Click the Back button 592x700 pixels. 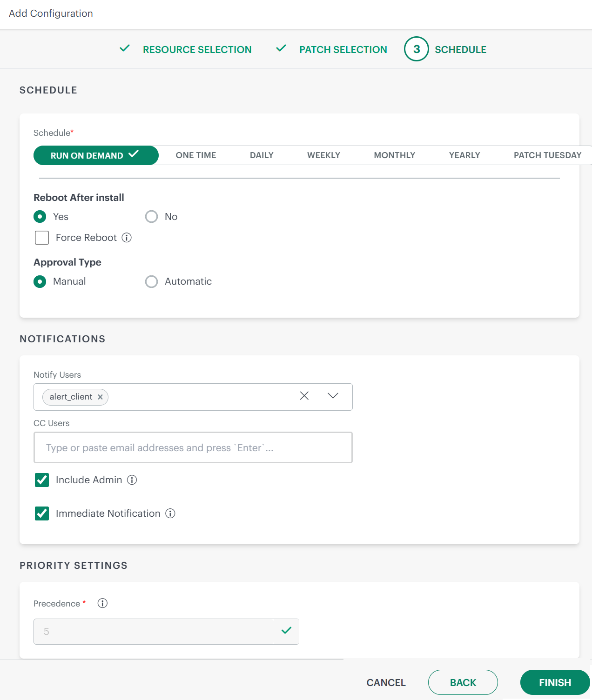(463, 682)
